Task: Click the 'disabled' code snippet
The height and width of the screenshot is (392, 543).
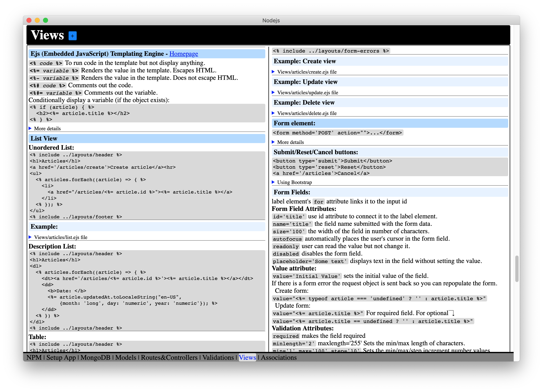Action: click(x=286, y=253)
